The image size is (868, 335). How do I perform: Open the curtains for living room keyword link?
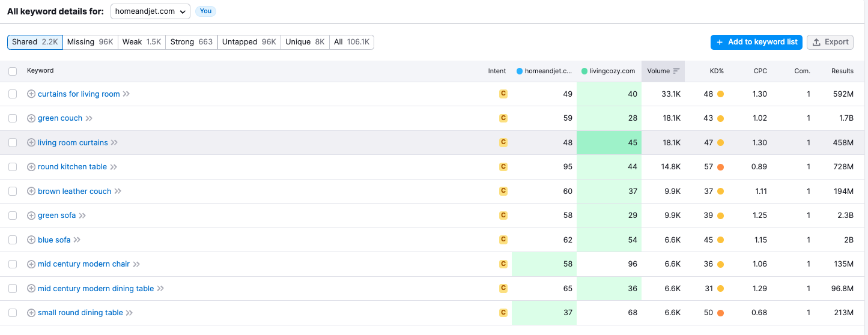click(x=79, y=94)
